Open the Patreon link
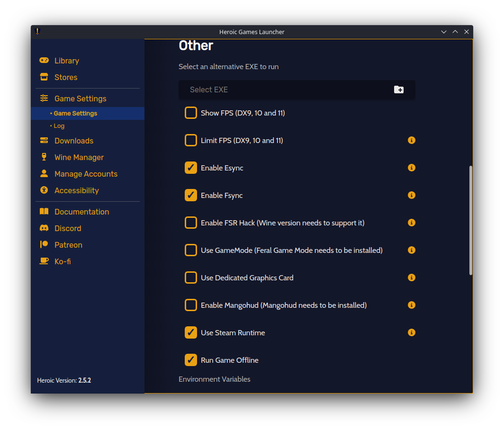The image size is (504, 430). pos(69,245)
